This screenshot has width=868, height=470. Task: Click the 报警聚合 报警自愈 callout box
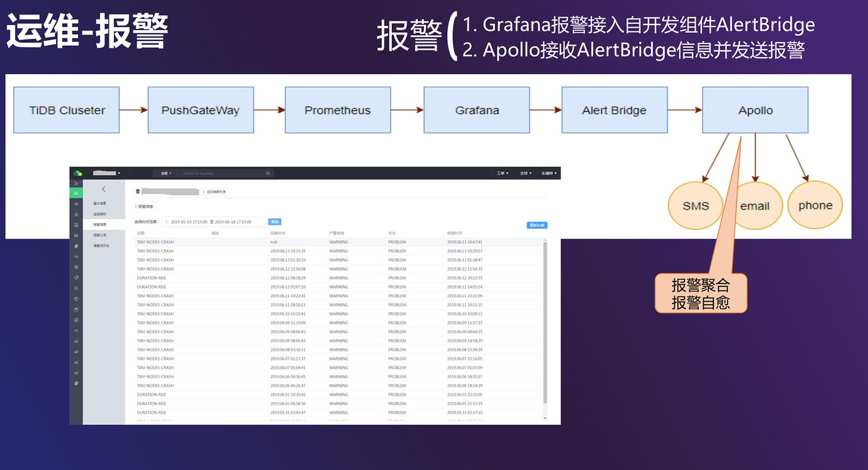[x=701, y=293]
